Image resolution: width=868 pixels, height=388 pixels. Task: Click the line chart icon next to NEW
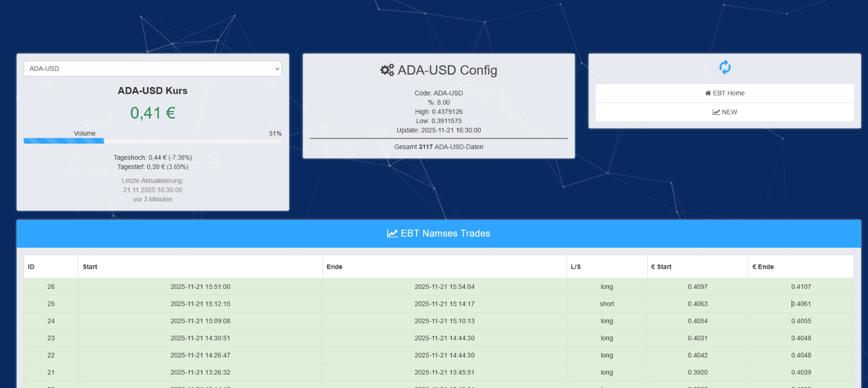coord(716,112)
